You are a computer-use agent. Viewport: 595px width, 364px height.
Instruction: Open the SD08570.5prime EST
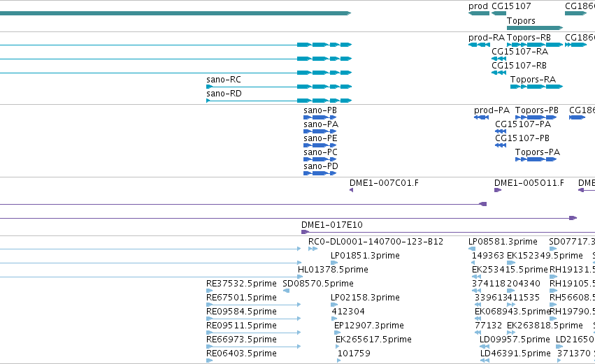click(x=286, y=291)
